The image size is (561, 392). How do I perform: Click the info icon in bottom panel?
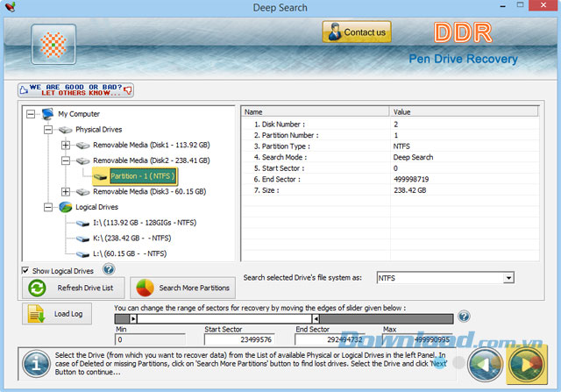[x=36, y=364]
